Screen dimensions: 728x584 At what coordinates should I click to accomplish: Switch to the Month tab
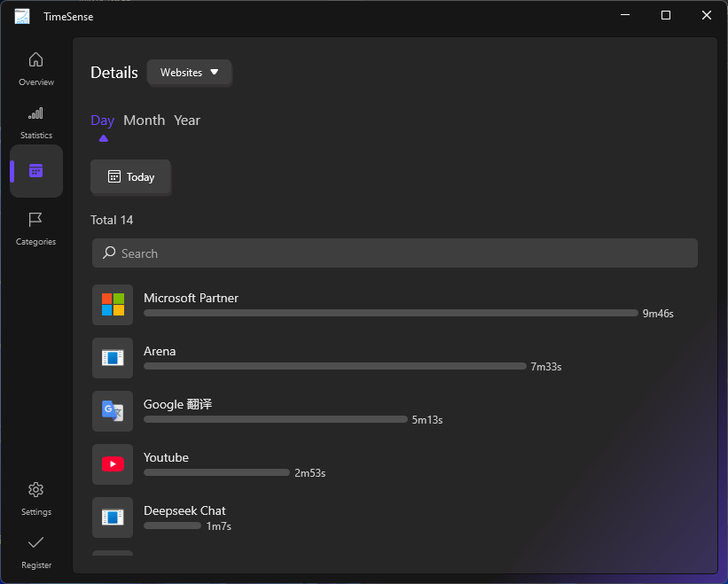(144, 121)
